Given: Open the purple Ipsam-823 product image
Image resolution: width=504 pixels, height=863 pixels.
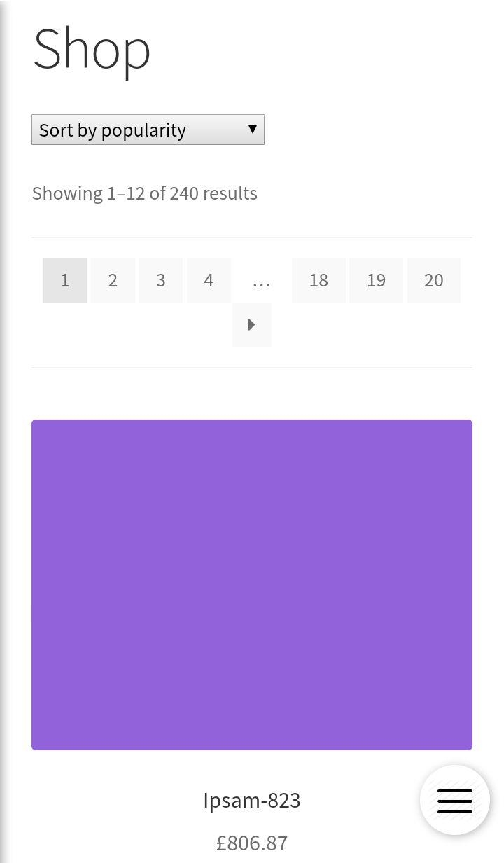Looking at the screenshot, I should 252,585.
